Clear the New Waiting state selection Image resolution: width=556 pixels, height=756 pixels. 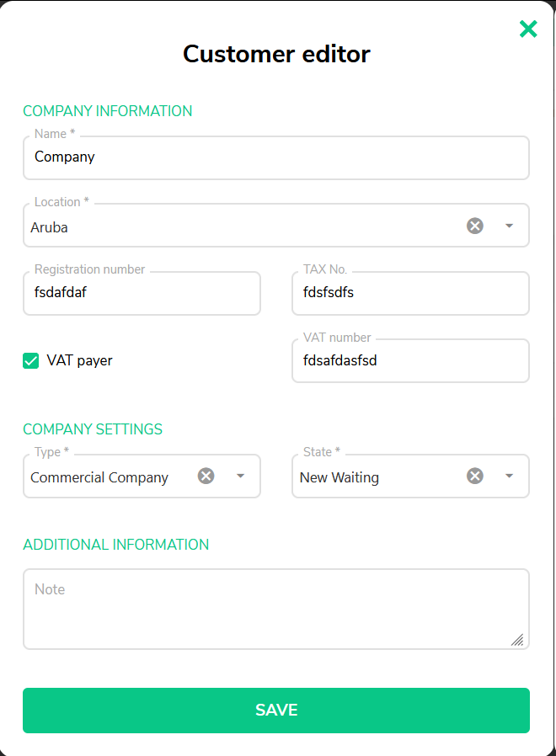(475, 476)
